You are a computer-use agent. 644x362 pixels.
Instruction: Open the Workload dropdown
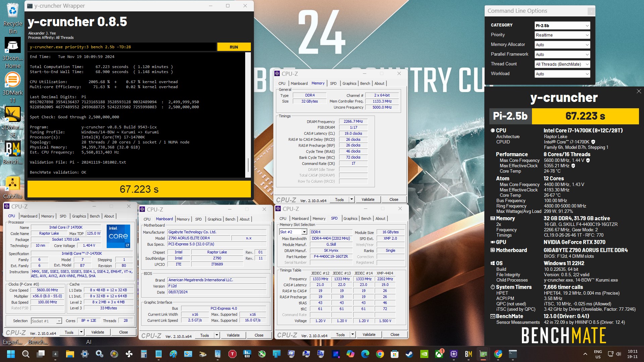[x=562, y=74]
